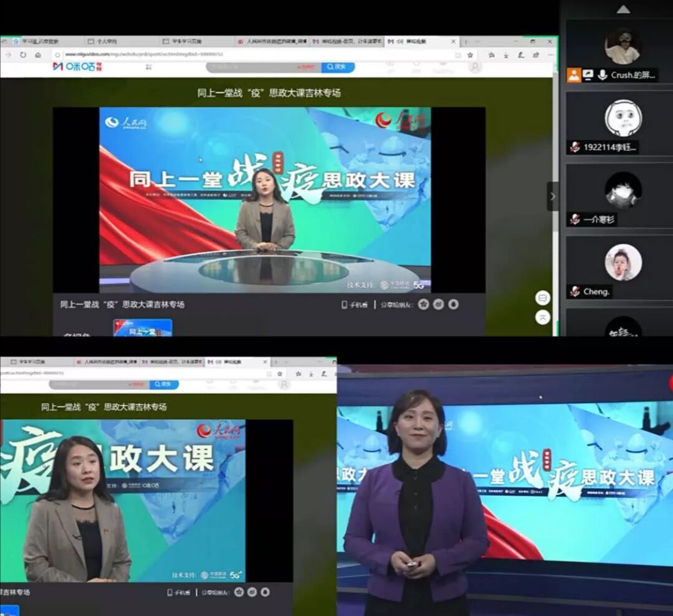Reload the page with the browser refresh icon
The height and width of the screenshot is (616, 673).
coord(23,55)
